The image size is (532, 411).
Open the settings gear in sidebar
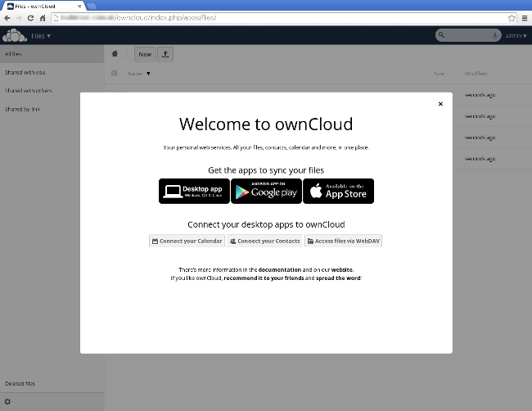(7, 402)
